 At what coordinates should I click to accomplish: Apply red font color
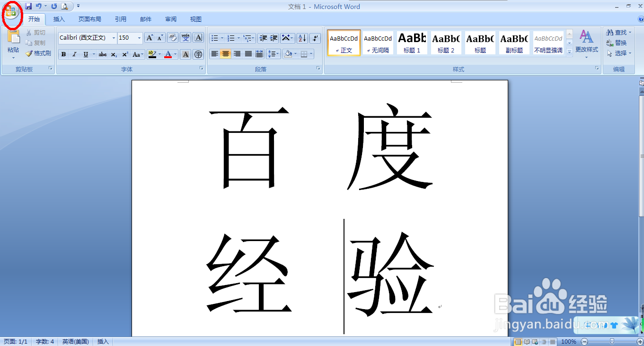click(x=168, y=54)
